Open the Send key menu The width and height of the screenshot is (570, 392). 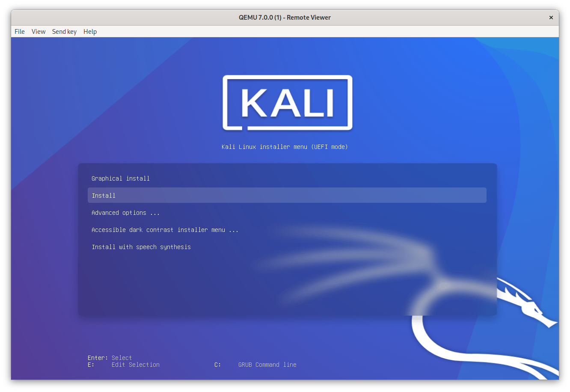64,32
